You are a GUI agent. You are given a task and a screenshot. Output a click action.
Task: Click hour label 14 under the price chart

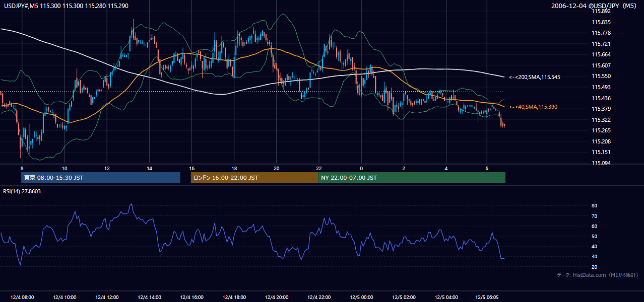149,168
